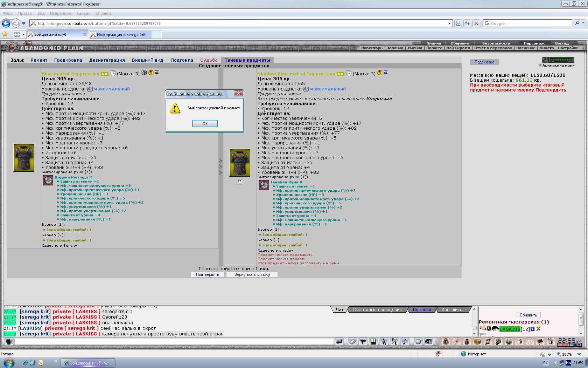Click the hooded figure icon
588x368 pixels.
click(x=446, y=341)
